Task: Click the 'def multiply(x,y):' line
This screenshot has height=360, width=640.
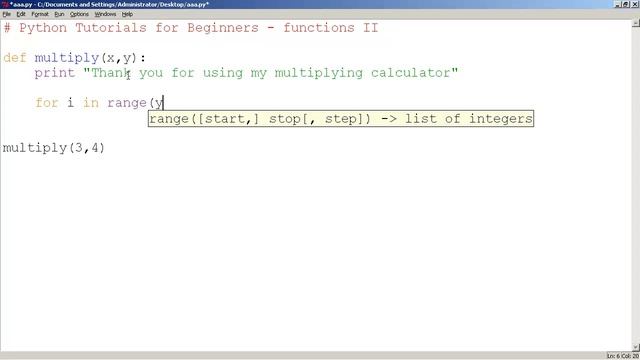Action: pos(74,58)
